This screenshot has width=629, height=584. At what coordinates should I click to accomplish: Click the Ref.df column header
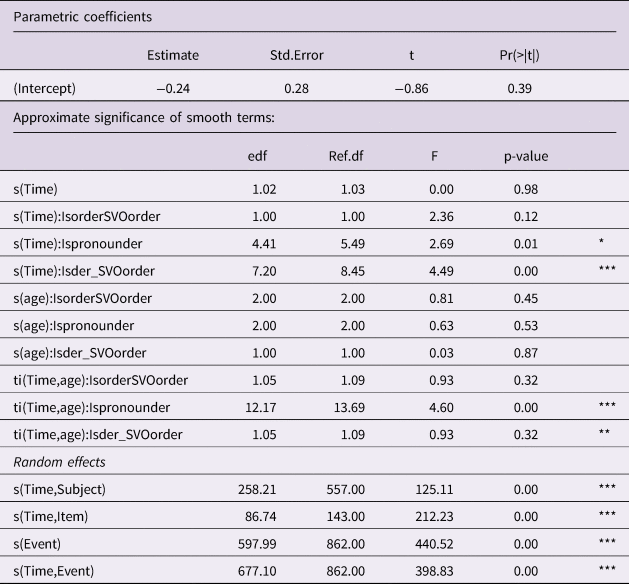(345, 156)
